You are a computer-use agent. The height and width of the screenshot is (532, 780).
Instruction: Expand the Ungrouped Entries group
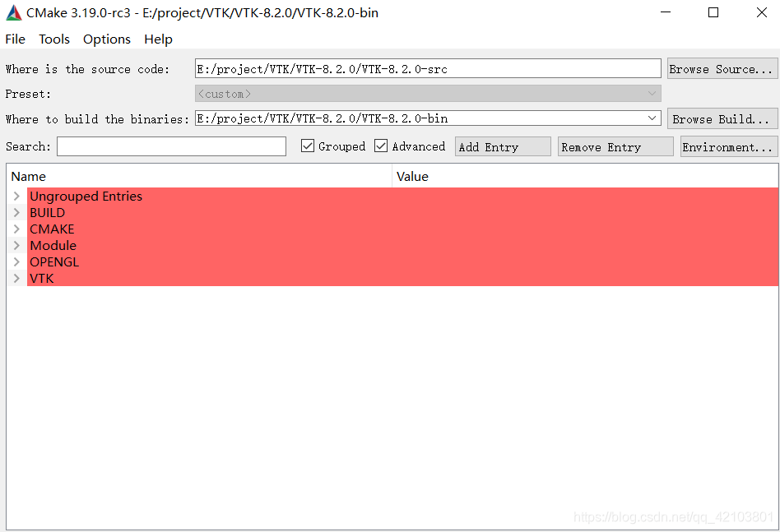(x=16, y=196)
